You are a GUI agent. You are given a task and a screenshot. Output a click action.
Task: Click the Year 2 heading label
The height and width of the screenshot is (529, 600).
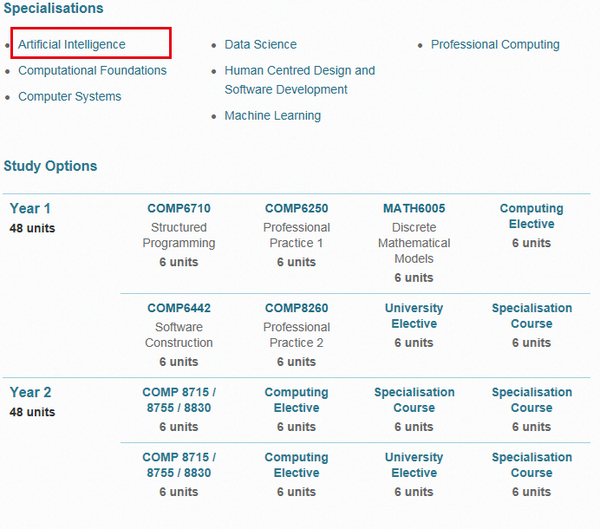click(x=30, y=392)
